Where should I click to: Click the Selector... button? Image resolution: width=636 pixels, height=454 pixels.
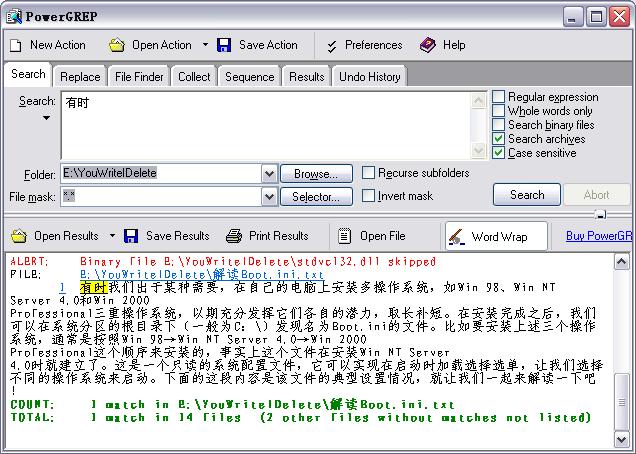[x=316, y=197]
